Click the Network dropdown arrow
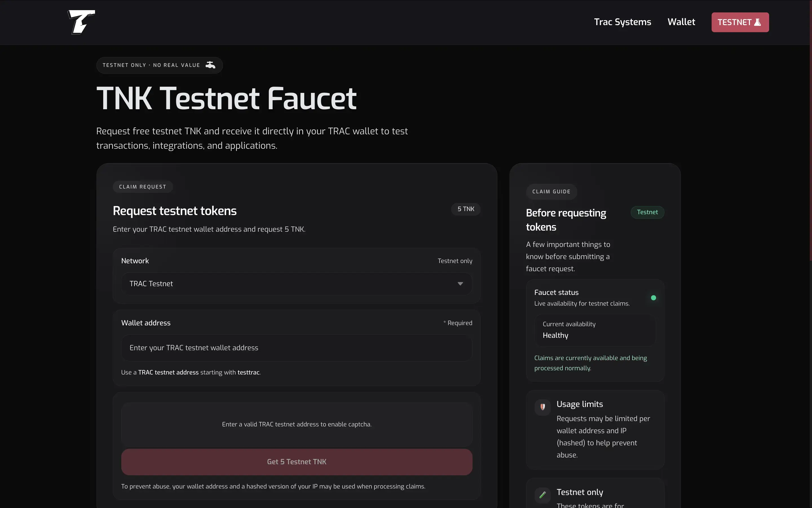The width and height of the screenshot is (812, 508). pyautogui.click(x=460, y=284)
